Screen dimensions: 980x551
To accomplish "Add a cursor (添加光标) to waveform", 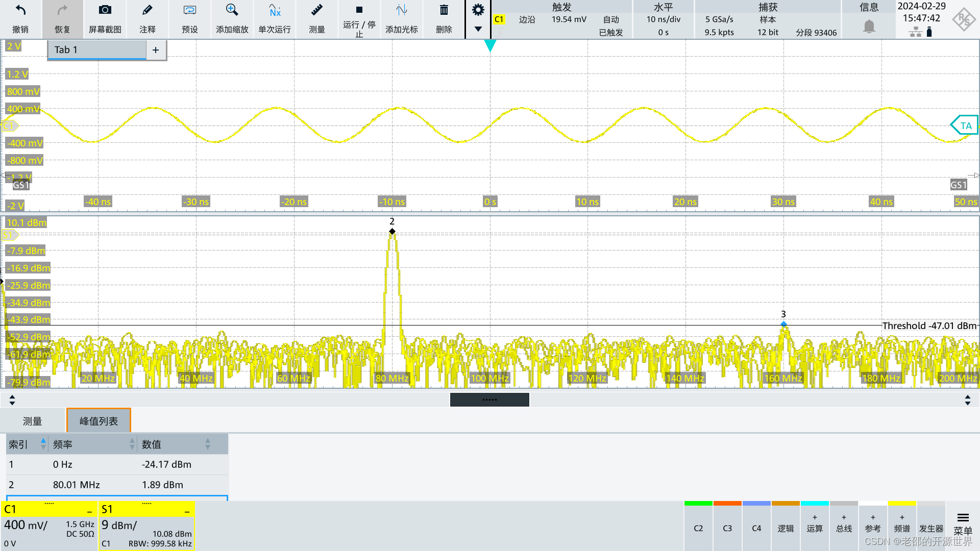I will click(x=401, y=10).
